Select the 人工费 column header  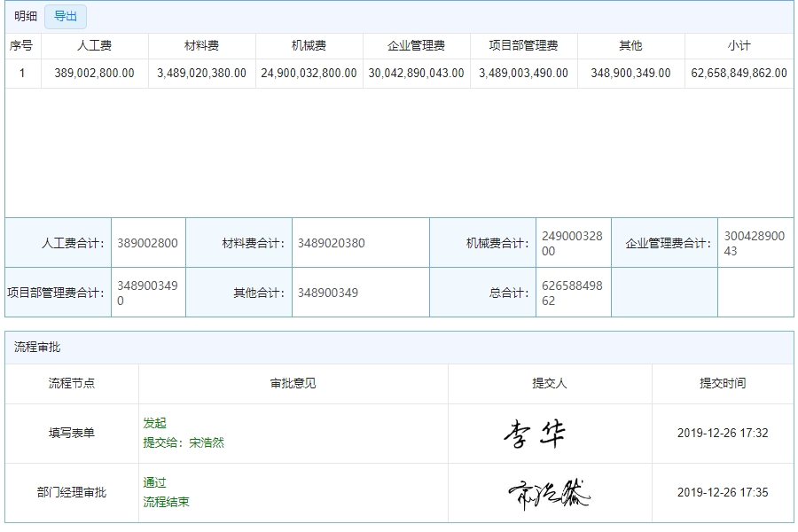pyautogui.click(x=91, y=44)
